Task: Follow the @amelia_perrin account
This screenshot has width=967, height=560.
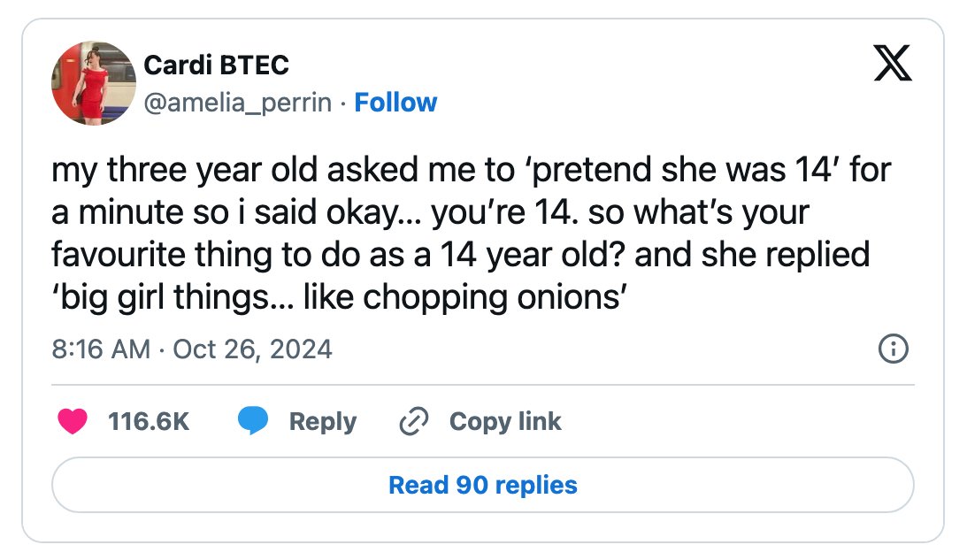Action: 395,103
